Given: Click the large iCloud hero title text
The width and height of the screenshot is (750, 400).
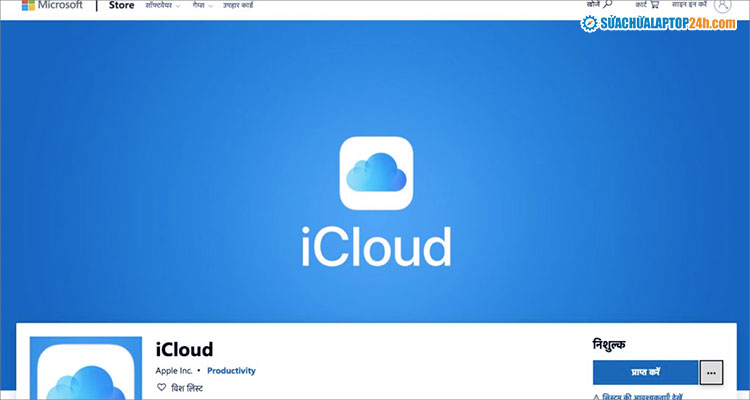Looking at the screenshot, I should click(376, 246).
